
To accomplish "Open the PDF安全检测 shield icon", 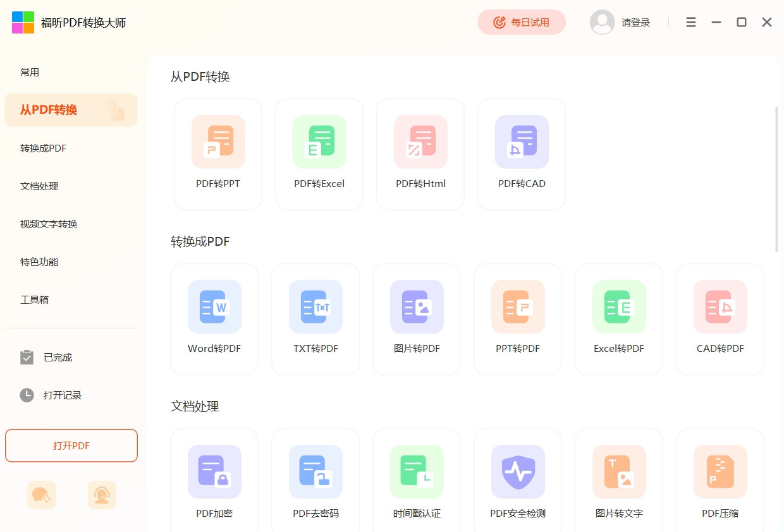I will (x=518, y=472).
